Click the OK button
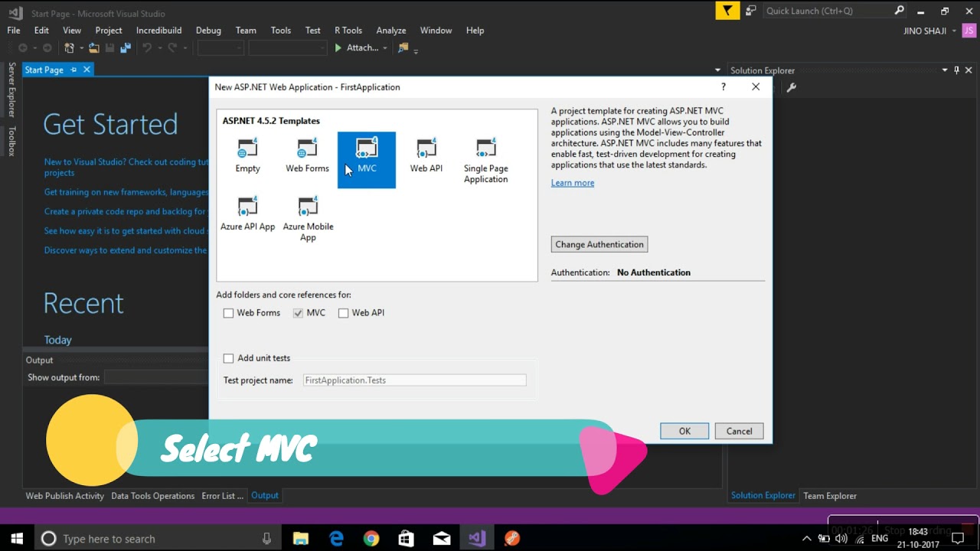This screenshot has height=551, width=980. tap(684, 431)
